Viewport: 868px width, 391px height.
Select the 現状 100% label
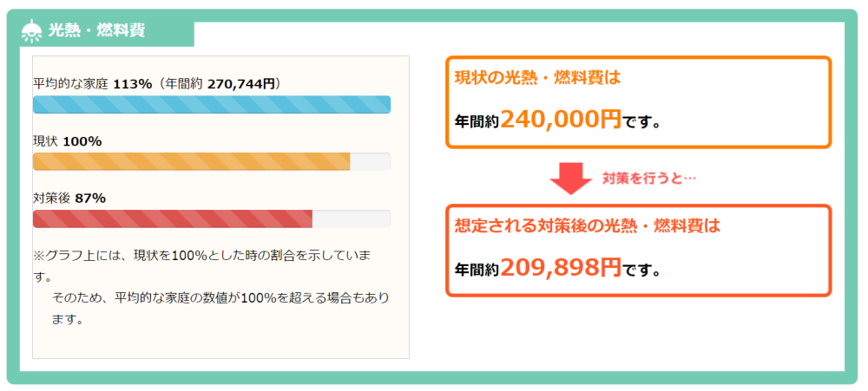click(68, 140)
